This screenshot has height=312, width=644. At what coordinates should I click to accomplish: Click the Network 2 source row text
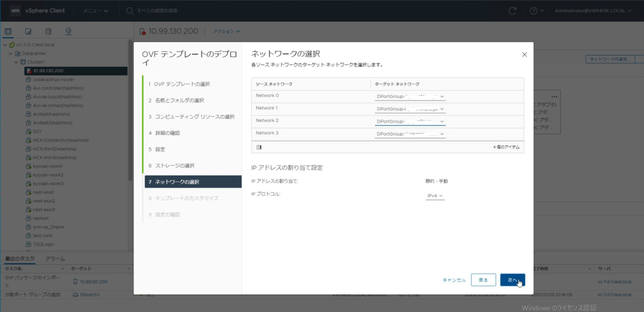tap(267, 120)
